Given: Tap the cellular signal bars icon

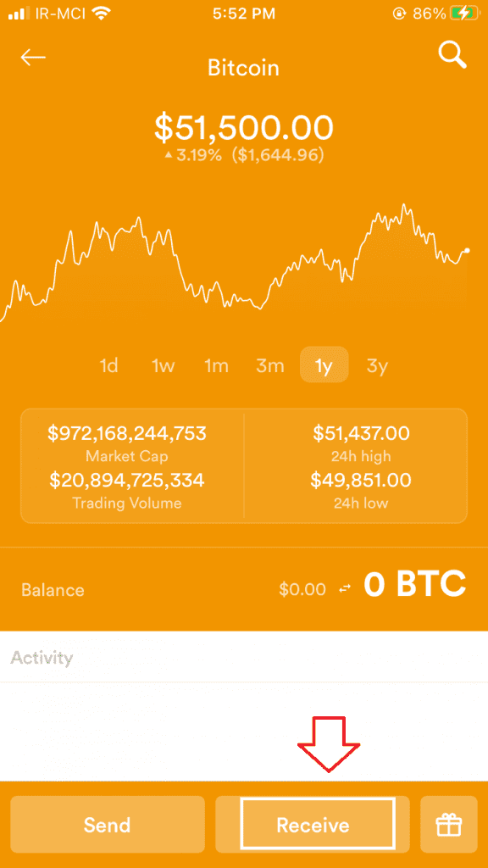Looking at the screenshot, I should (19, 14).
